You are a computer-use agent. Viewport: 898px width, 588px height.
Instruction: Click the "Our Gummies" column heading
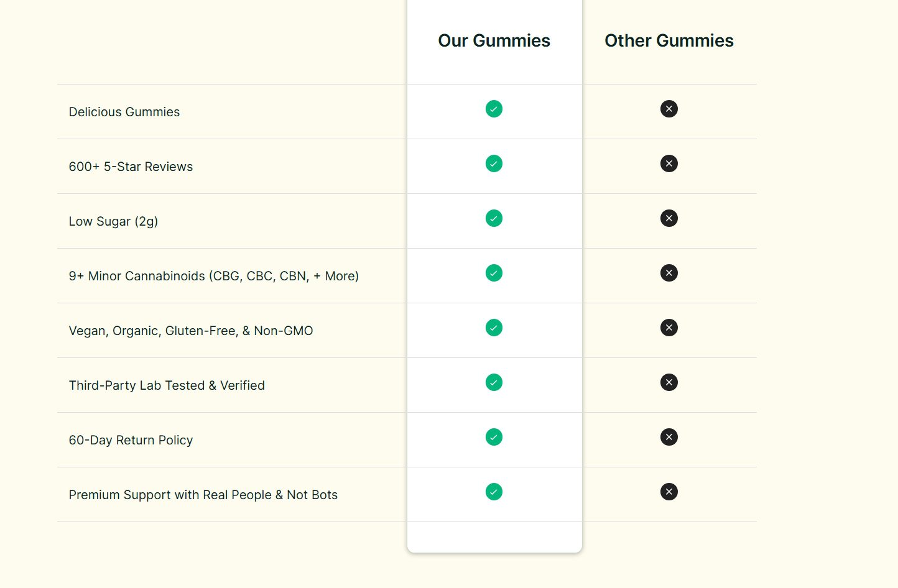tap(494, 40)
